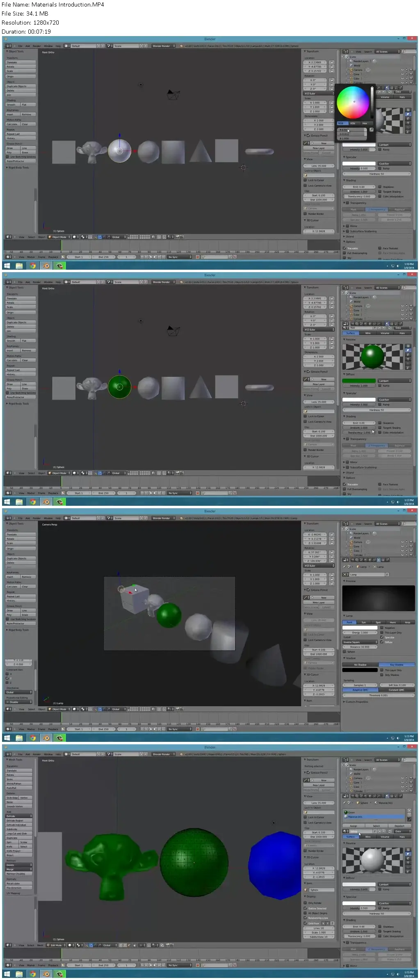
Task: Select the Sun lamp type in third screenshot
Action: coord(363,622)
